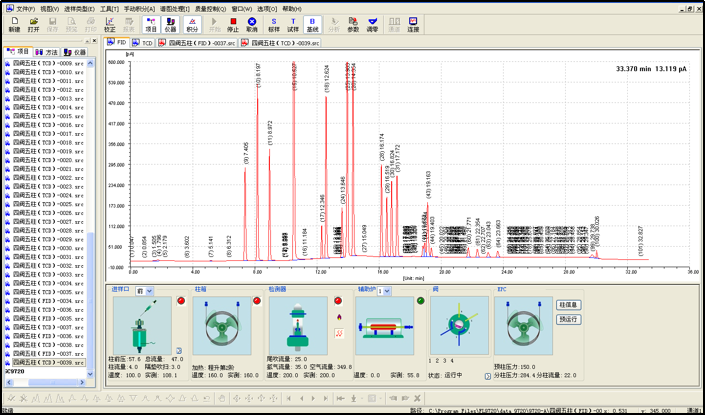Select the 项目 tab in the side panel

pos(17,52)
